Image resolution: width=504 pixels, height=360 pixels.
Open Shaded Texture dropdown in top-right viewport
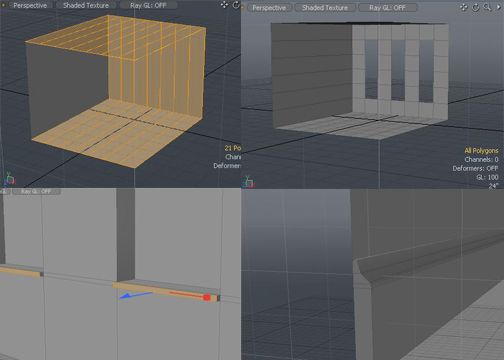click(325, 8)
